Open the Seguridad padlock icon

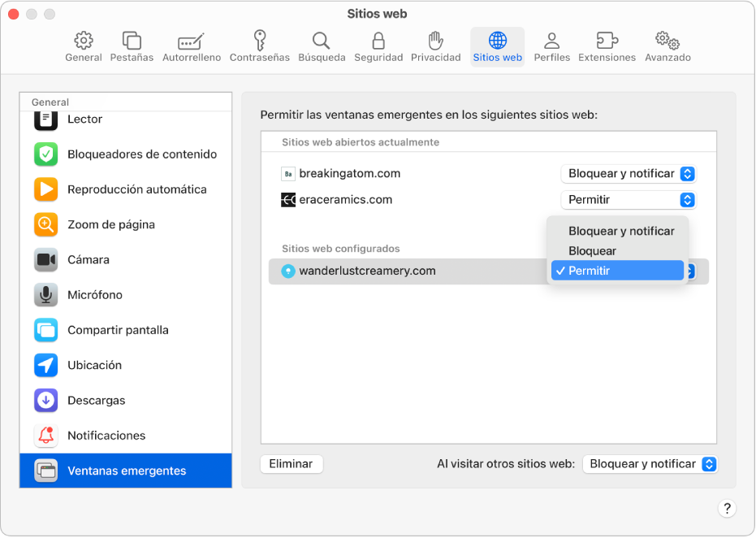click(378, 41)
